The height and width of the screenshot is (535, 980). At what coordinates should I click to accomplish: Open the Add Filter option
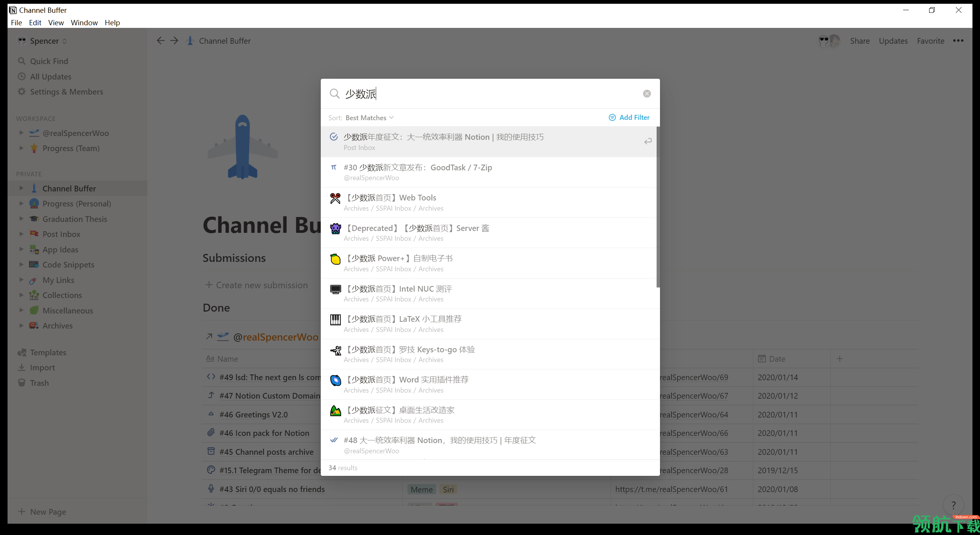click(629, 118)
